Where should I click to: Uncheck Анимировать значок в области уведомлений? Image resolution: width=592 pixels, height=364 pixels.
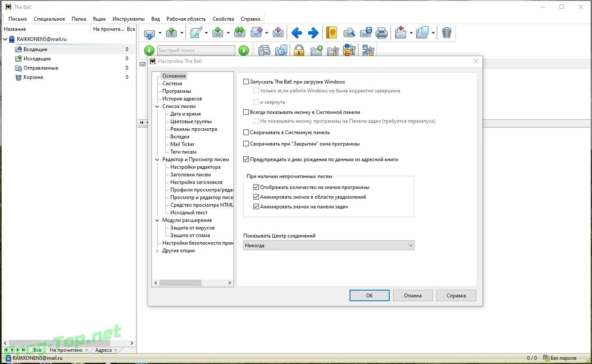click(256, 197)
